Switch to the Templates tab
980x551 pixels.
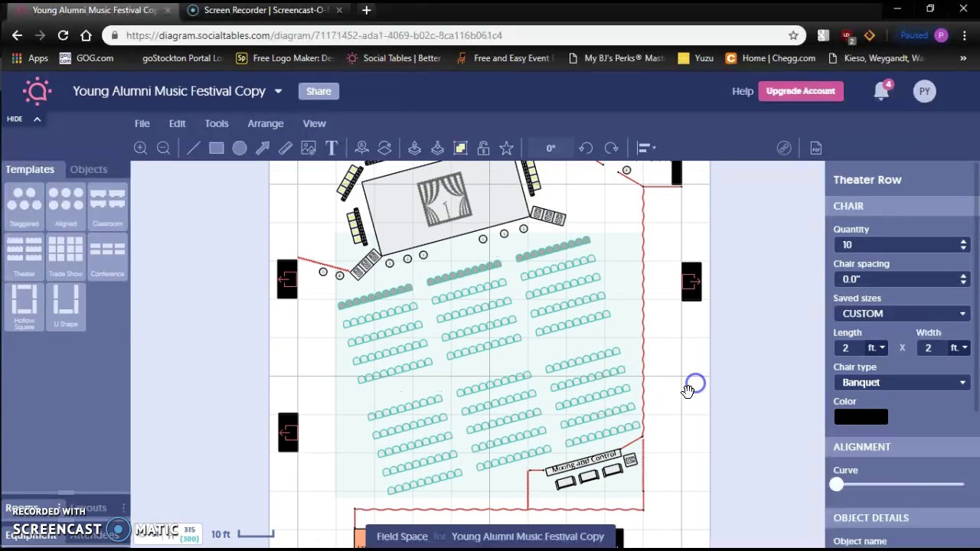30,169
